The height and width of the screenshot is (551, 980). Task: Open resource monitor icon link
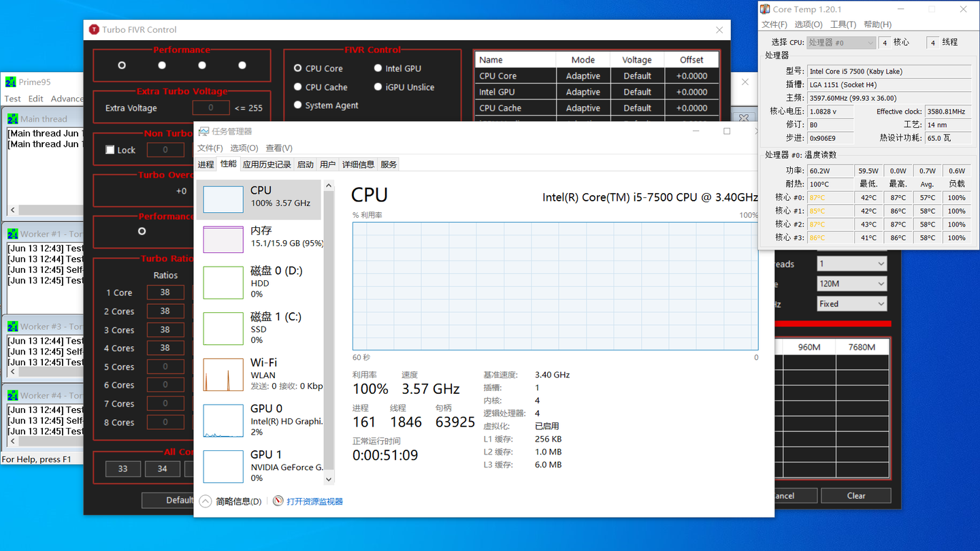(x=278, y=501)
